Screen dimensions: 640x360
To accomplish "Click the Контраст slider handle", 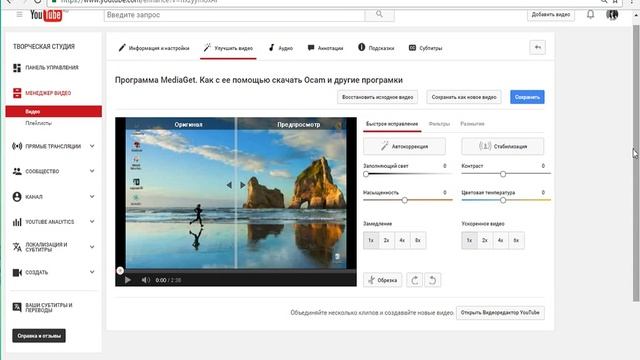I will [x=503, y=174].
